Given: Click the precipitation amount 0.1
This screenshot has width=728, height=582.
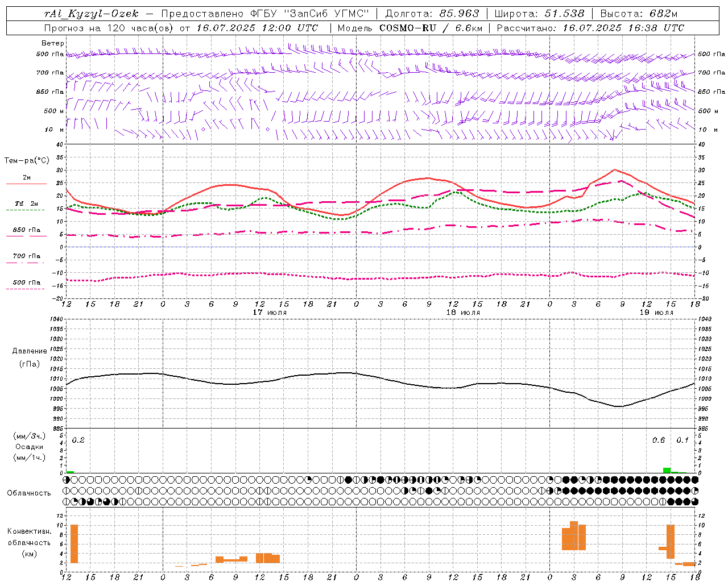Looking at the screenshot, I should [x=682, y=440].
